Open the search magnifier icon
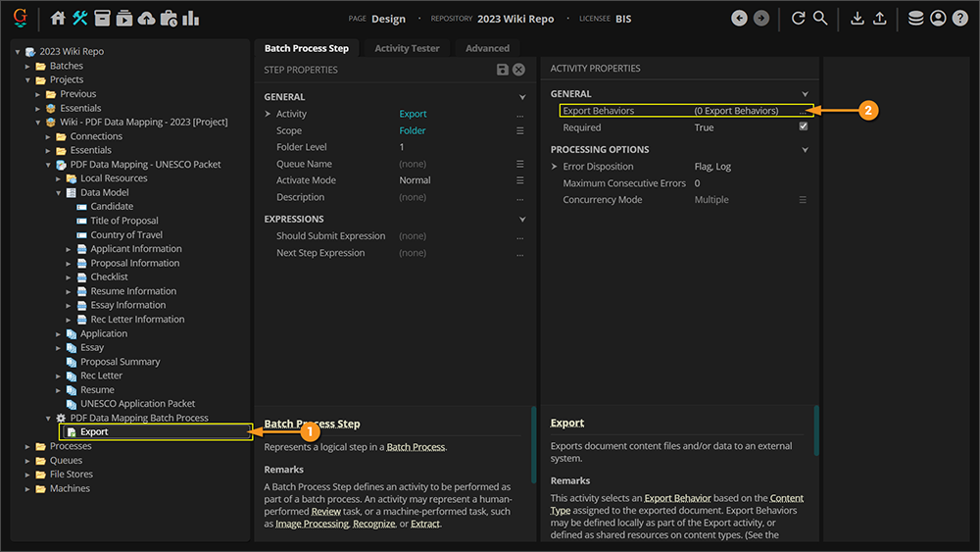 click(820, 19)
